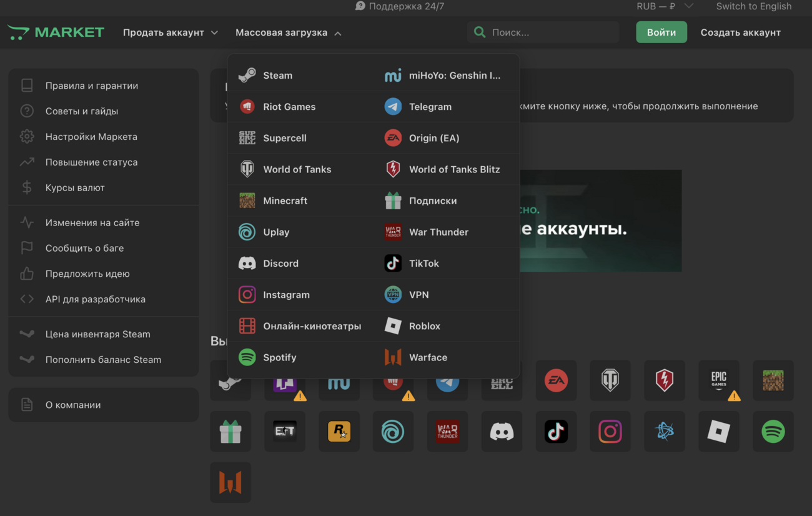Collapse the Массовая загрузка menu

click(288, 32)
